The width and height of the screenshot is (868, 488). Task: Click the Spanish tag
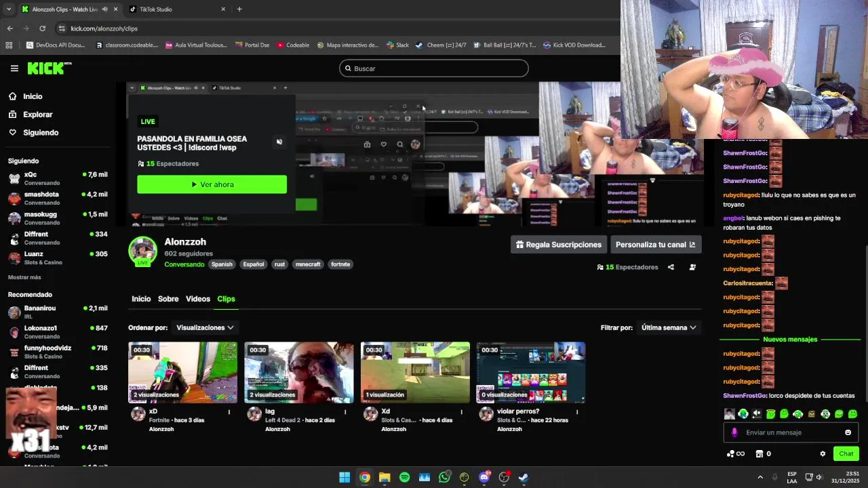[222, 264]
